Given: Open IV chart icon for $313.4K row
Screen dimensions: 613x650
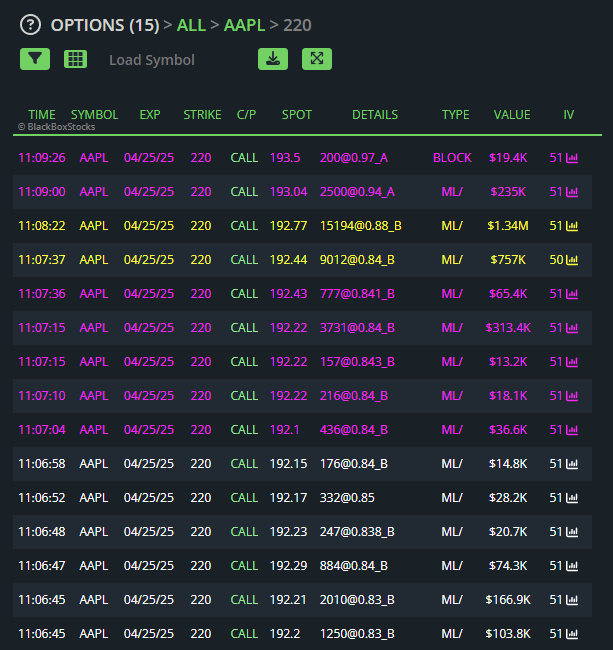Looking at the screenshot, I should point(572,328).
